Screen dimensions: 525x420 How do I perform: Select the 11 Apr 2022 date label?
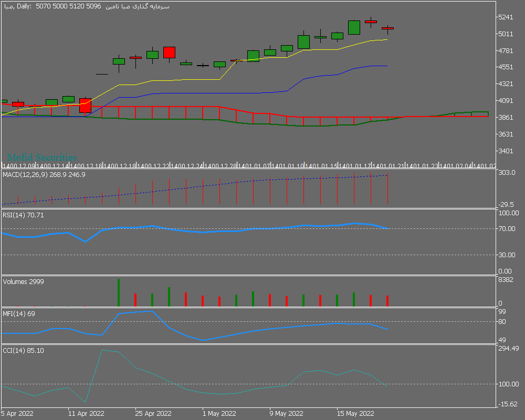tap(86, 414)
